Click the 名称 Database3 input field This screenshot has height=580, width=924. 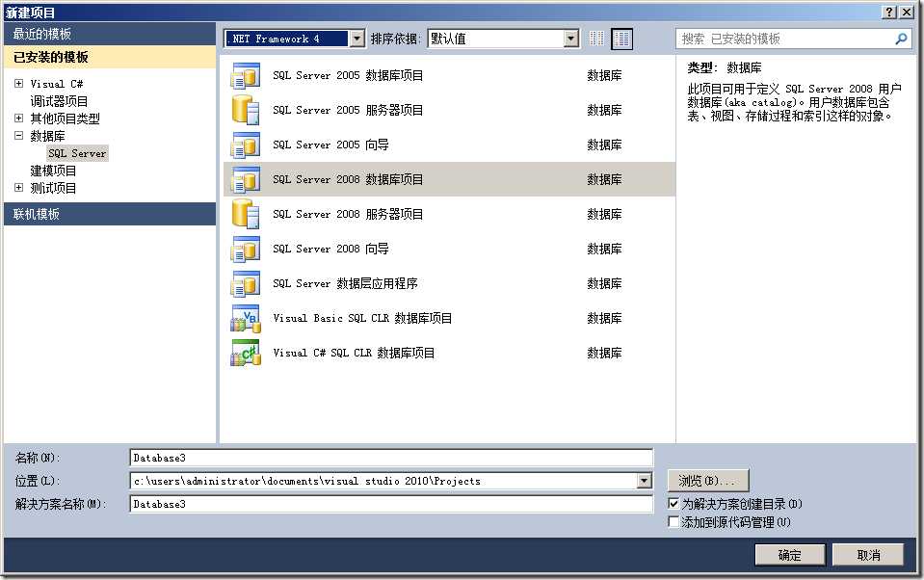tap(391, 458)
